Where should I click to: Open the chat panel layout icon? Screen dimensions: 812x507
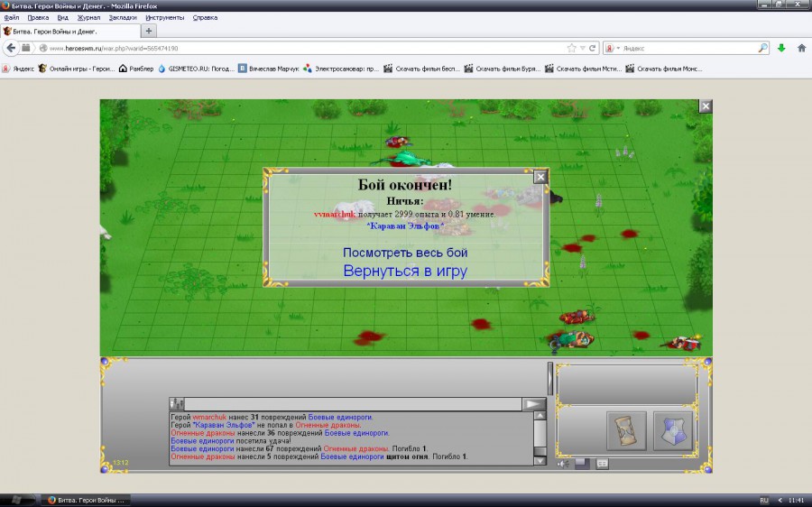[603, 464]
